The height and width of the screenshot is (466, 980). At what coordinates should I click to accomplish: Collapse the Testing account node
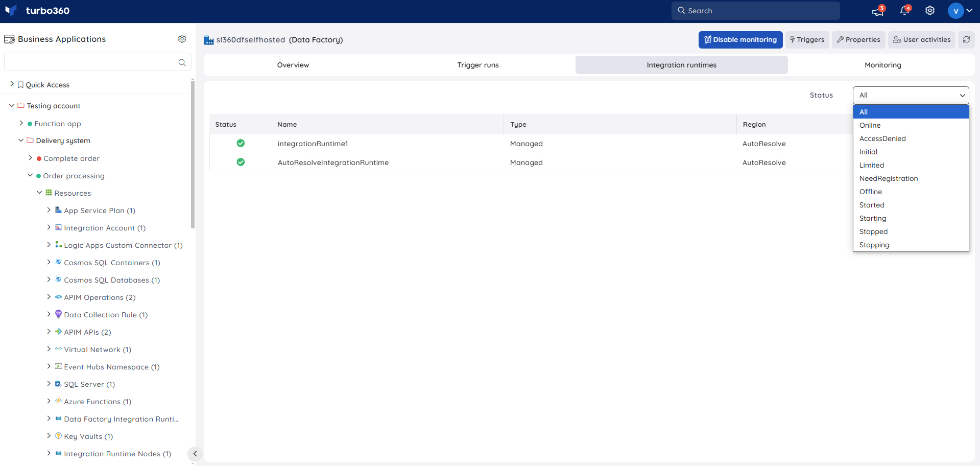(x=12, y=105)
